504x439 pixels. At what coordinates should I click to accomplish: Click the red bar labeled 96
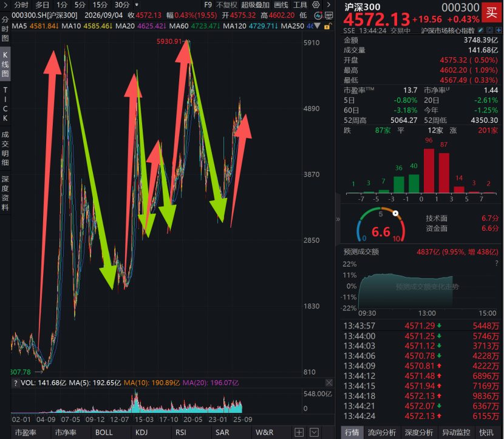coord(429,171)
